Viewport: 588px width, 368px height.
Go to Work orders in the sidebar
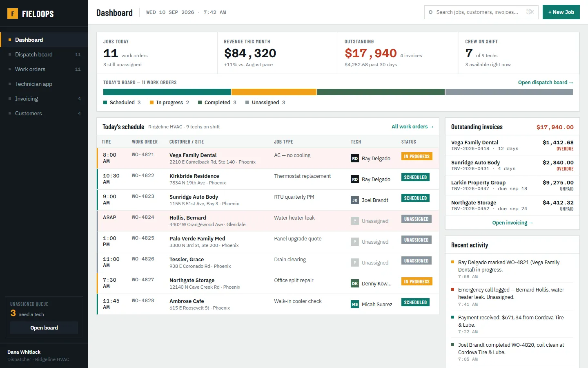[x=44, y=69]
